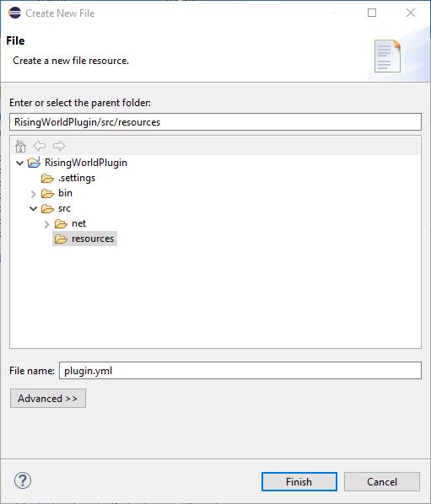Click the bin folder icon
The width and height of the screenshot is (431, 504).
(47, 193)
